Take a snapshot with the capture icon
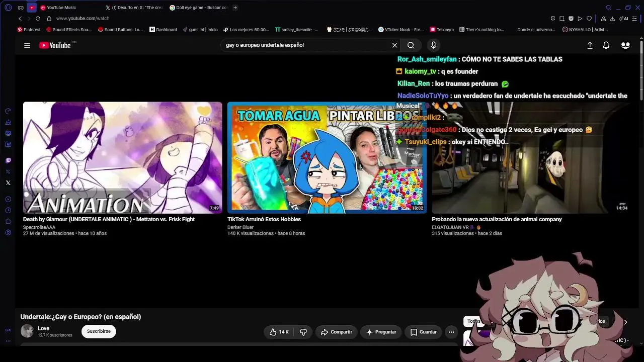Image resolution: width=644 pixels, height=362 pixels. (x=562, y=19)
